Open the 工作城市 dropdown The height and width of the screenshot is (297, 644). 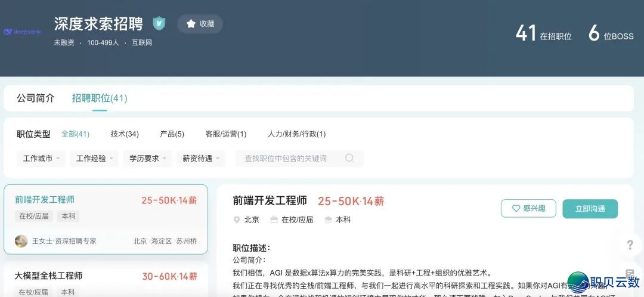[x=41, y=159]
